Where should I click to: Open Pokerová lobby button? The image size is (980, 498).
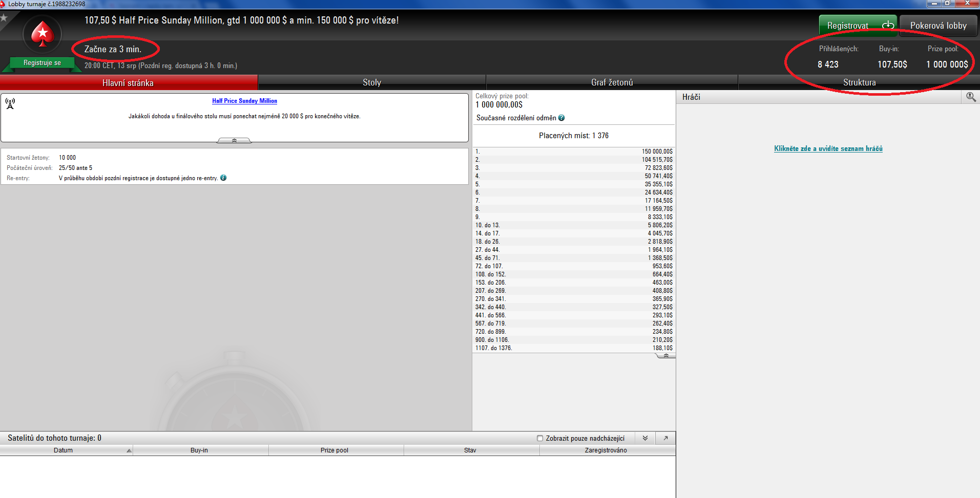point(939,26)
